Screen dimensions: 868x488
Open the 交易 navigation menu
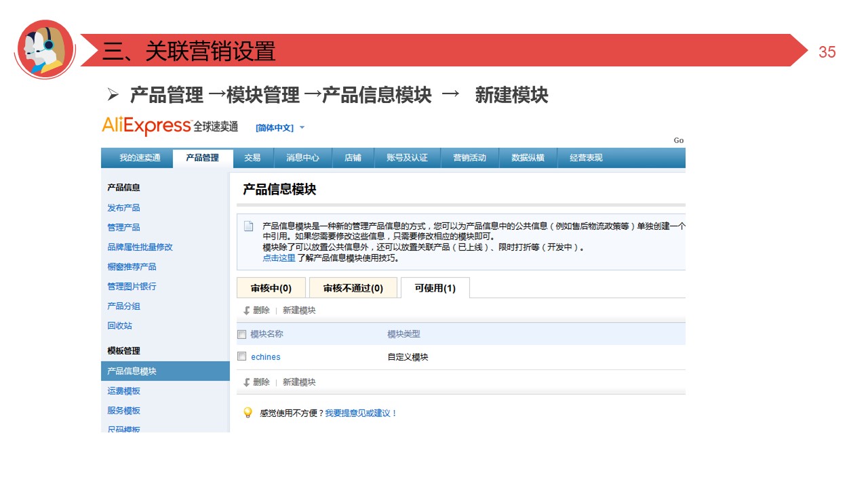pos(252,158)
